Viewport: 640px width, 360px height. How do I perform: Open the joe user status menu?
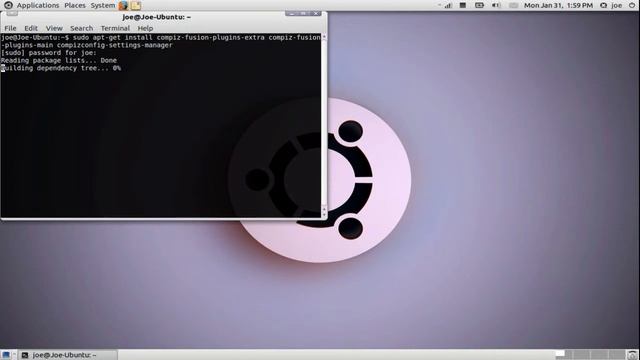coord(611,5)
